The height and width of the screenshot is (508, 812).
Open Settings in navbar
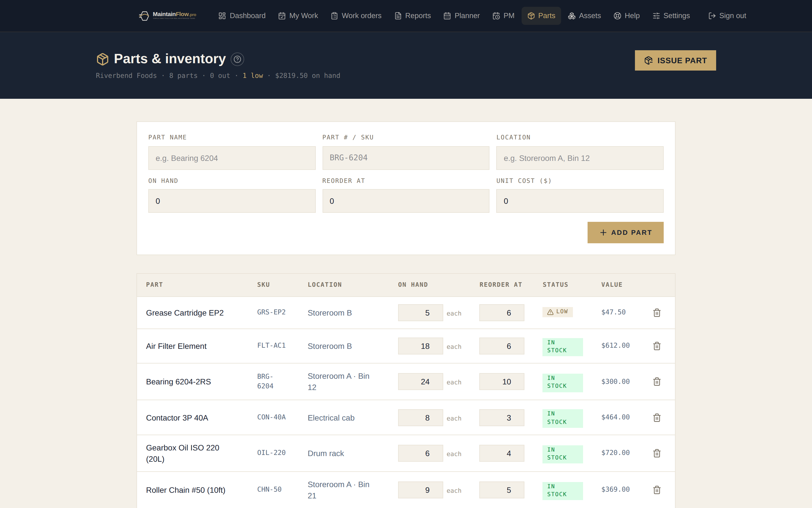coord(671,16)
